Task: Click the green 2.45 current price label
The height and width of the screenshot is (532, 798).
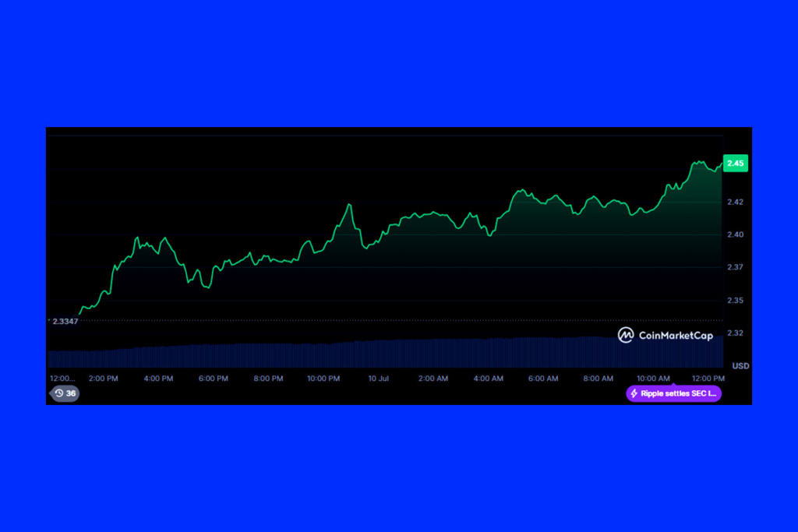Action: click(736, 163)
